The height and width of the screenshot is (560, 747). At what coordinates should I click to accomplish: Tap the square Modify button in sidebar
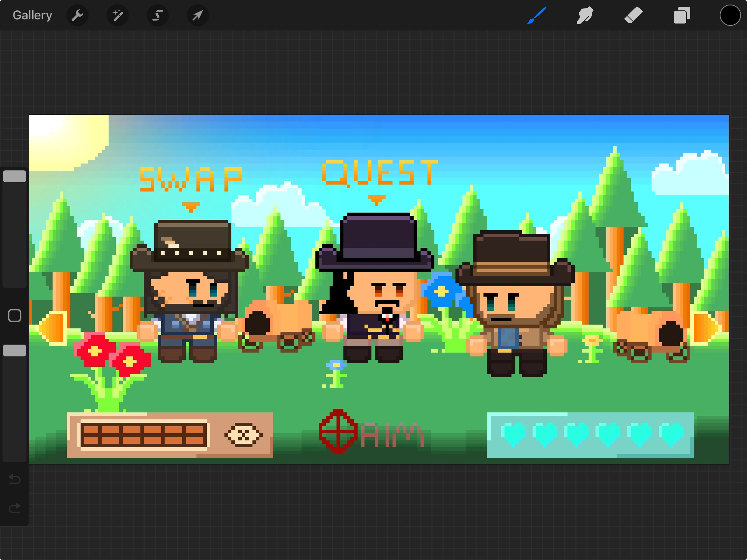tap(15, 316)
